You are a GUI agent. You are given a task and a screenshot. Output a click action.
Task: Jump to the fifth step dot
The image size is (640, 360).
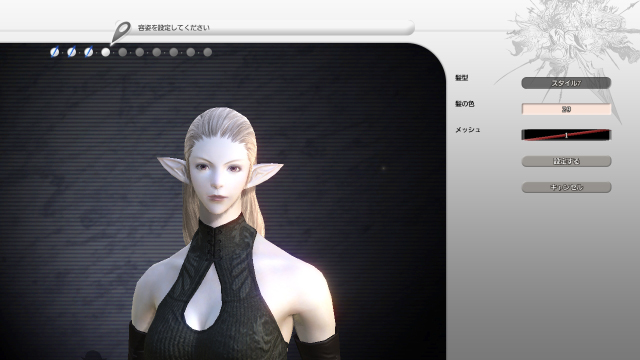122,52
